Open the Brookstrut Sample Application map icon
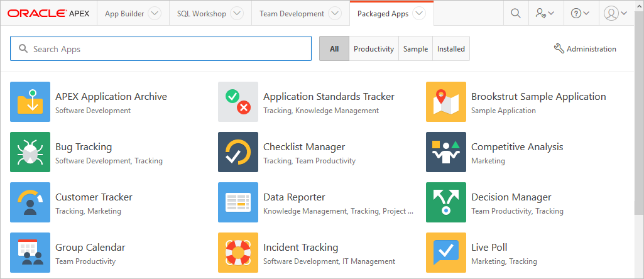 click(446, 102)
